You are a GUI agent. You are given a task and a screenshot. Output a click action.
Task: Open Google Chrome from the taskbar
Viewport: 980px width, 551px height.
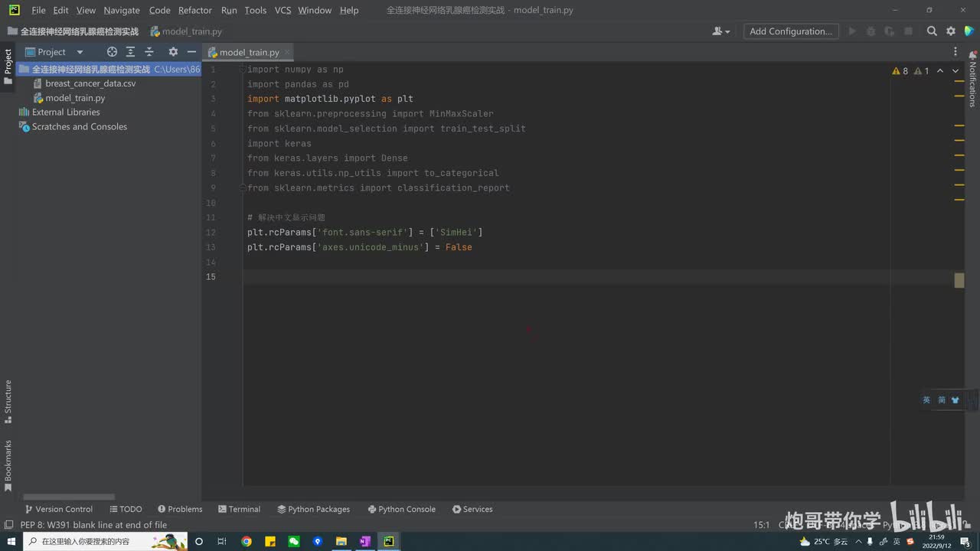tap(247, 541)
